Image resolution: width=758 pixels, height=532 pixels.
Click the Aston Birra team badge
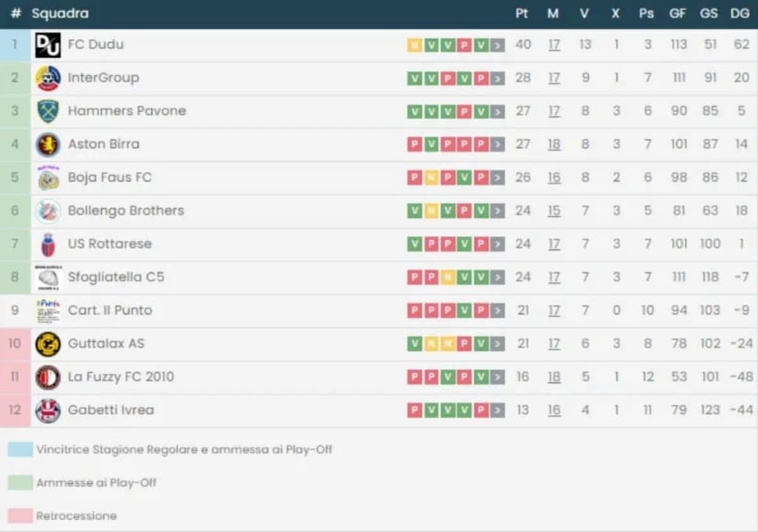(48, 145)
